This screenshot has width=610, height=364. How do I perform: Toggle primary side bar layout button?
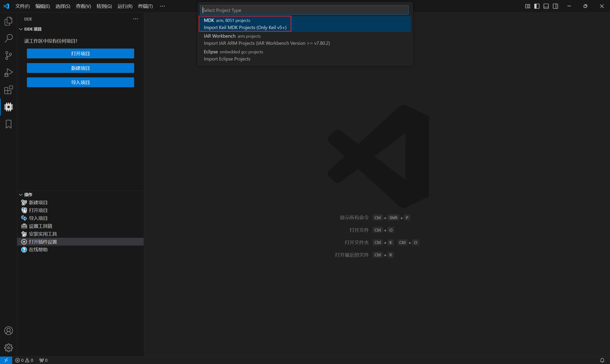pyautogui.click(x=537, y=6)
